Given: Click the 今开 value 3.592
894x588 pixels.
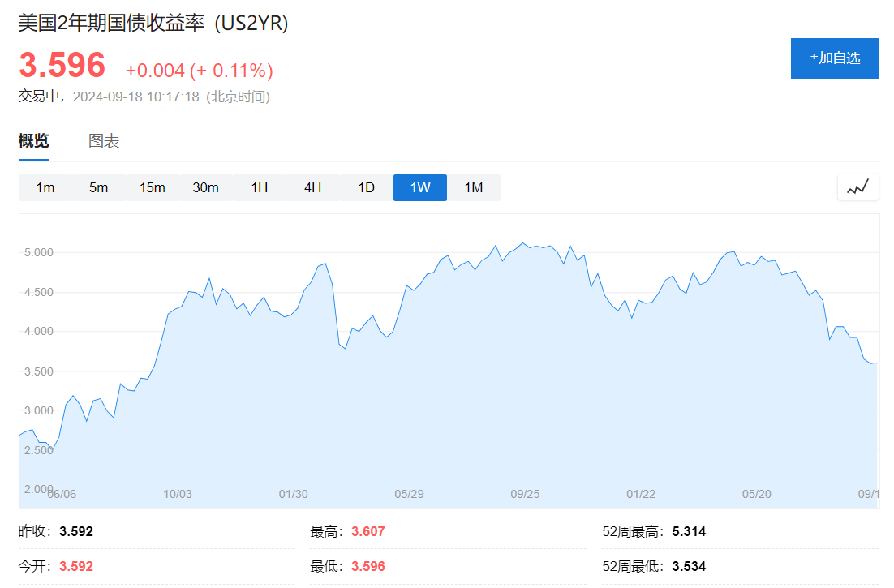Looking at the screenshot, I should [75, 566].
